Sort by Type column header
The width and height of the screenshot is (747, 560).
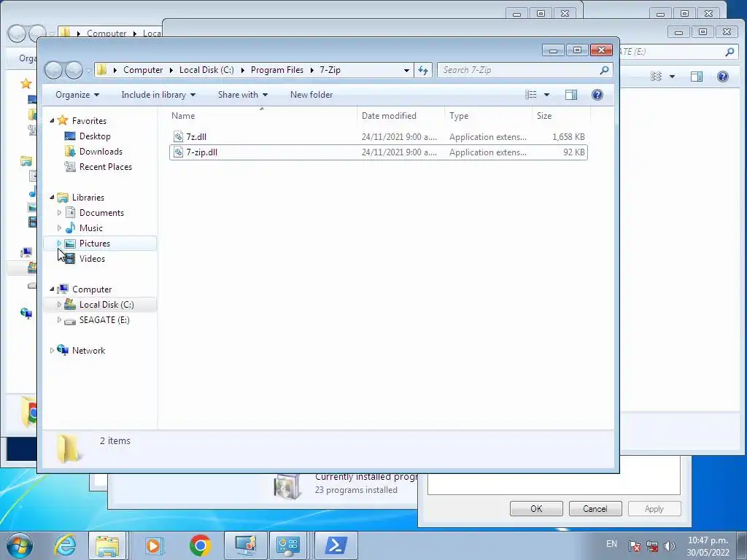coord(488,116)
